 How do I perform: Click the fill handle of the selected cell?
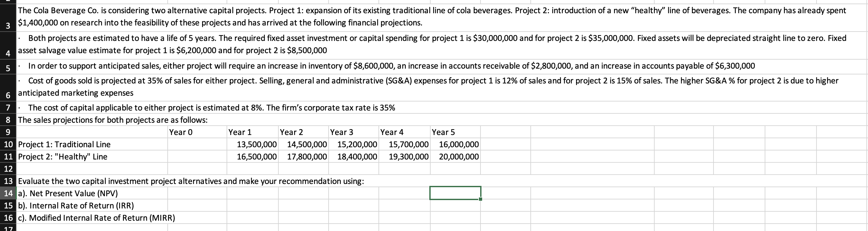[481, 199]
